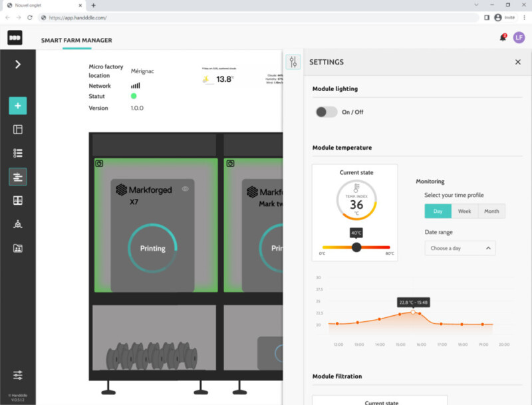Expand the left sidebar with the chevron
Image resolution: width=532 pixels, height=405 pixels.
[x=18, y=65]
